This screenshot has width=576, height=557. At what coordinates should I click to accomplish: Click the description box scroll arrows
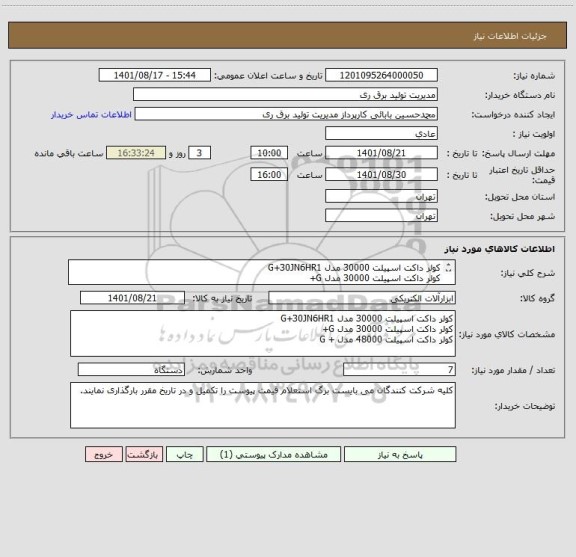click(449, 269)
